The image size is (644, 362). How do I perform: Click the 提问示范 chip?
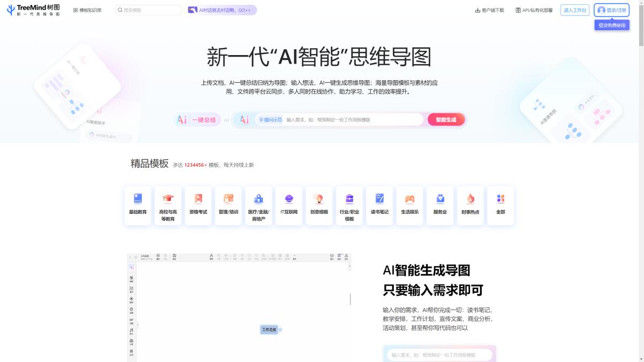(x=269, y=120)
